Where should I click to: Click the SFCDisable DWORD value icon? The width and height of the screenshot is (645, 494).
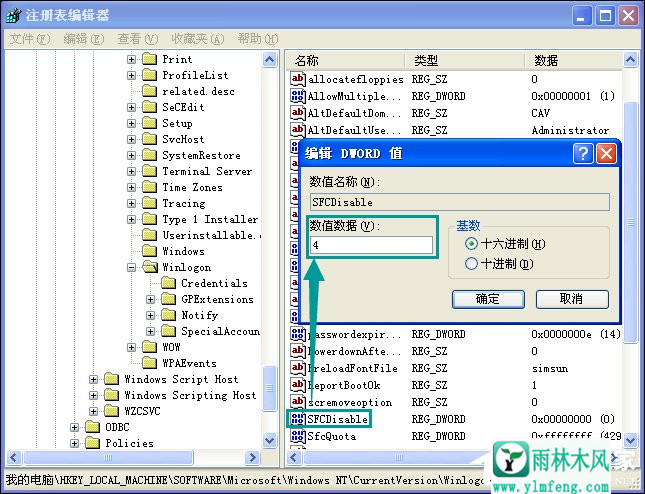[297, 419]
